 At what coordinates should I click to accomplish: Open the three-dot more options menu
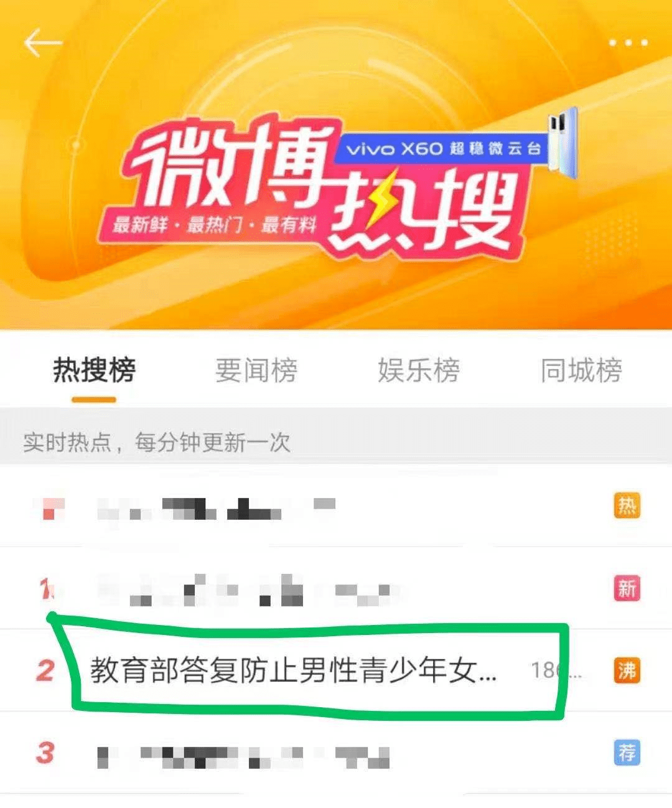click(628, 43)
